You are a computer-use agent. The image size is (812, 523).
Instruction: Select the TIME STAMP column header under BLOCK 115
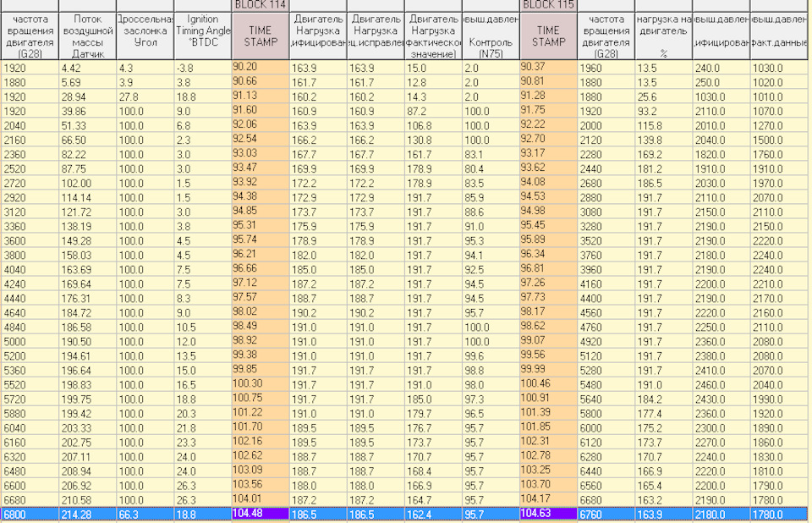pos(548,36)
